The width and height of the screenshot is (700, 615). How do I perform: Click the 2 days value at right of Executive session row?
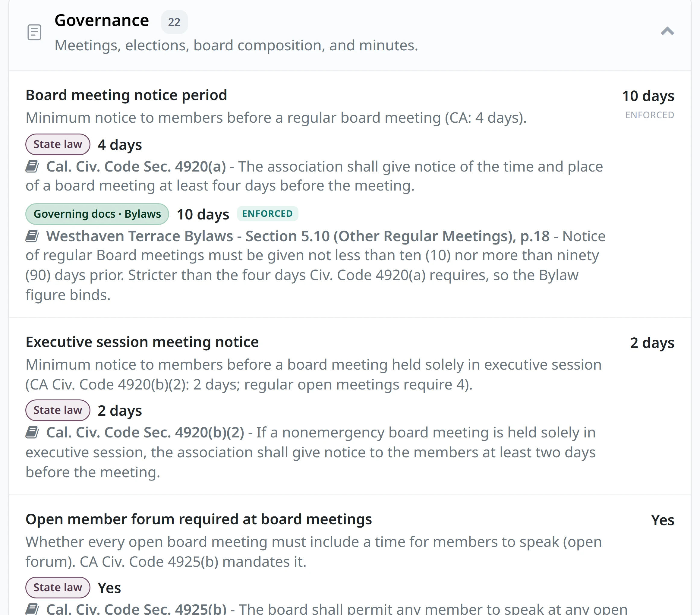[x=652, y=343]
